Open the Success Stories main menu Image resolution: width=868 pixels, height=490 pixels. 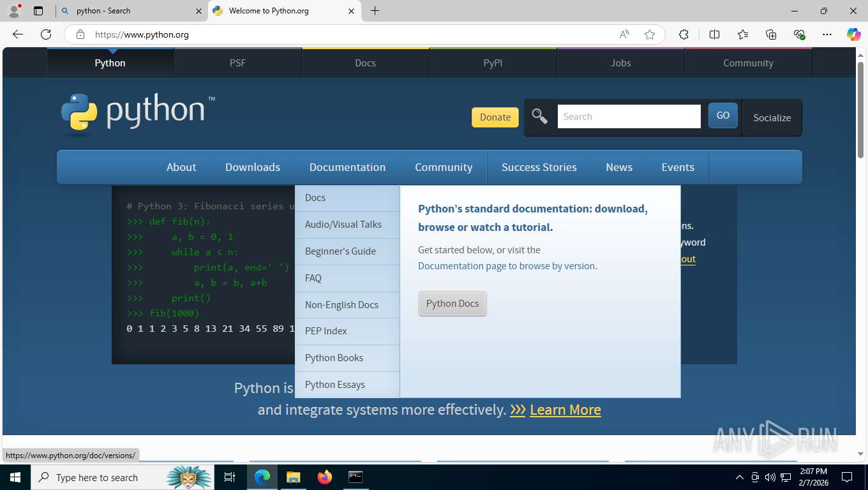coord(539,167)
